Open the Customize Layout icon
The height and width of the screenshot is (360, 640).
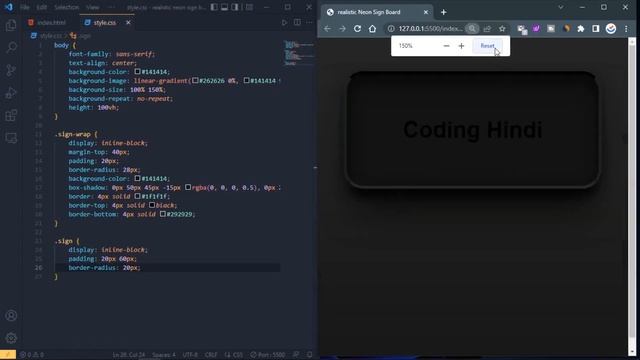pos(249,7)
